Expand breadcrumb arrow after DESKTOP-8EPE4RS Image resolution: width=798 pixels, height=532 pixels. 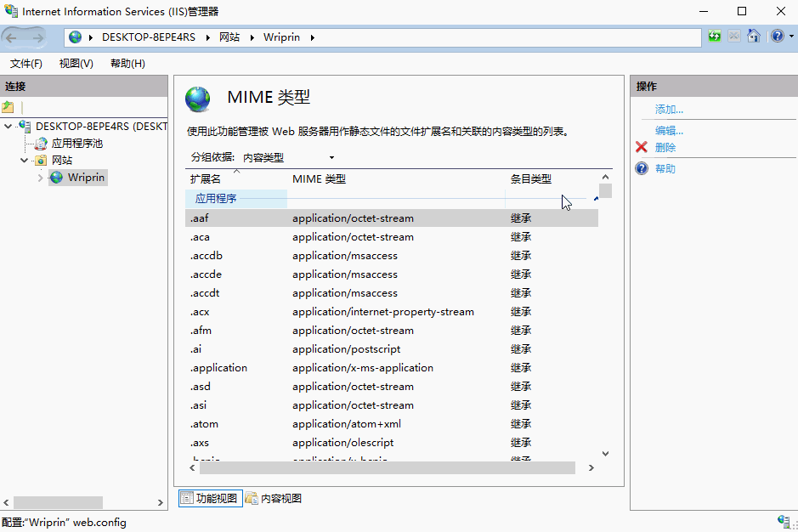207,37
